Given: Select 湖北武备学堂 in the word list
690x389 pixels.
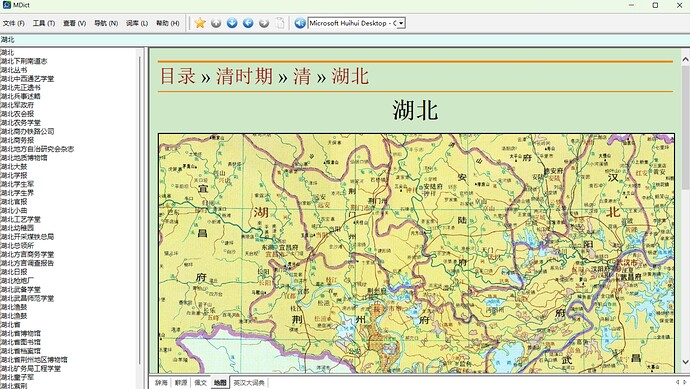Looking at the screenshot, I should [20, 290].
